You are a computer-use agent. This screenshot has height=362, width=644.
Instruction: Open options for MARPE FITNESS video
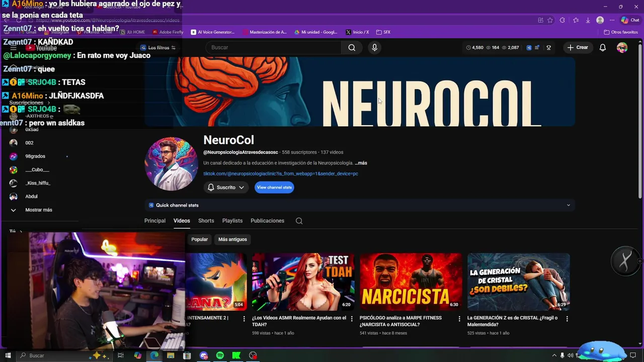point(459,319)
